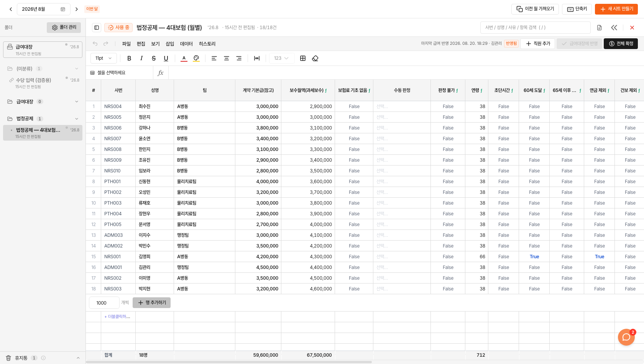Open the 편집 menu
The image size is (644, 364).
141,44
